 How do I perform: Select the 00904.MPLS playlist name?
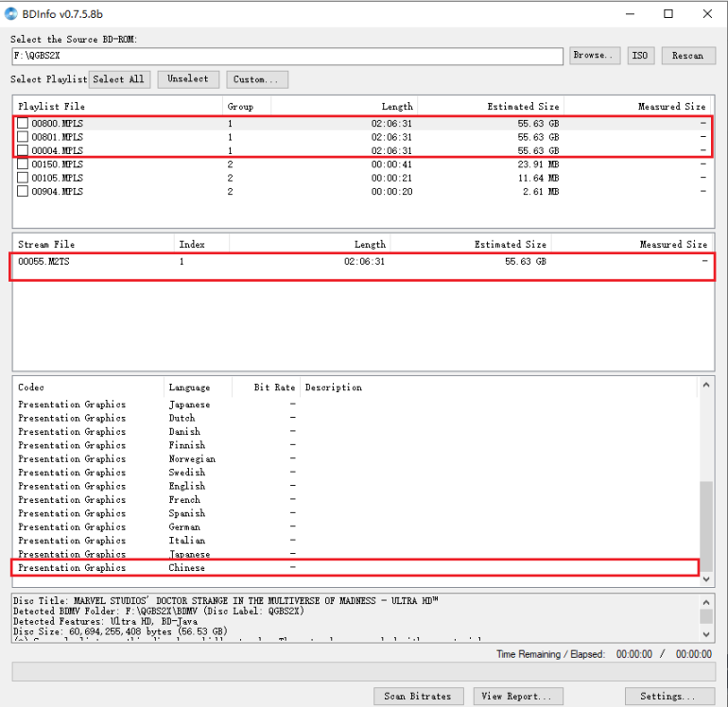[57, 191]
